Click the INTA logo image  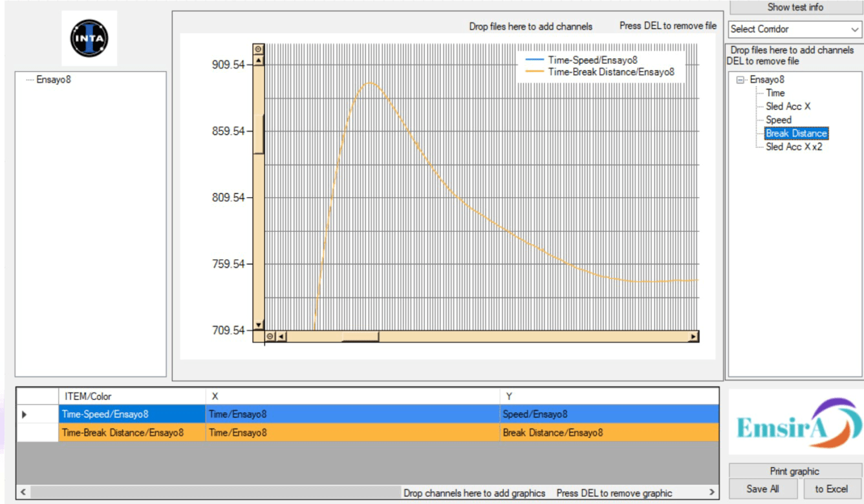(x=89, y=38)
